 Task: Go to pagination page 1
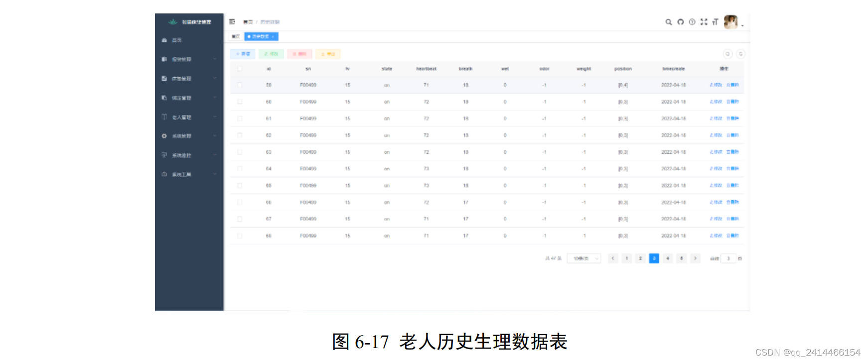(x=627, y=258)
